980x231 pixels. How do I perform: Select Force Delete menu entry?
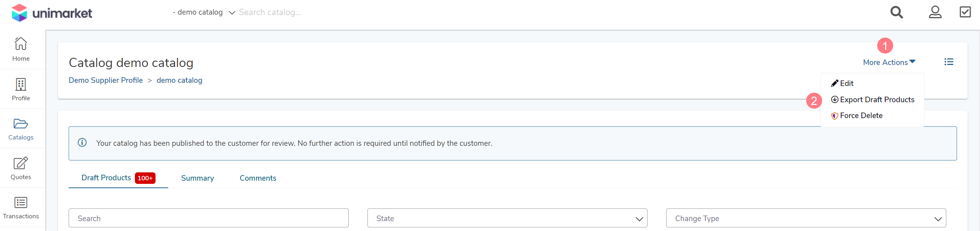pyautogui.click(x=857, y=116)
